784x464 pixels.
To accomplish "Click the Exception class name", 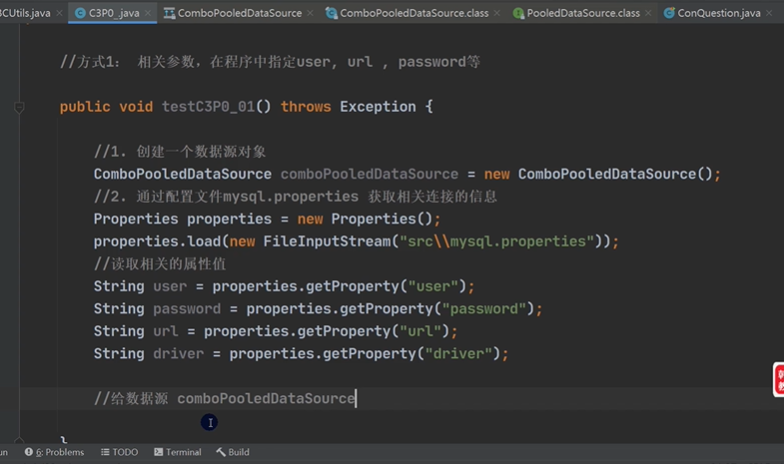I will click(x=378, y=106).
